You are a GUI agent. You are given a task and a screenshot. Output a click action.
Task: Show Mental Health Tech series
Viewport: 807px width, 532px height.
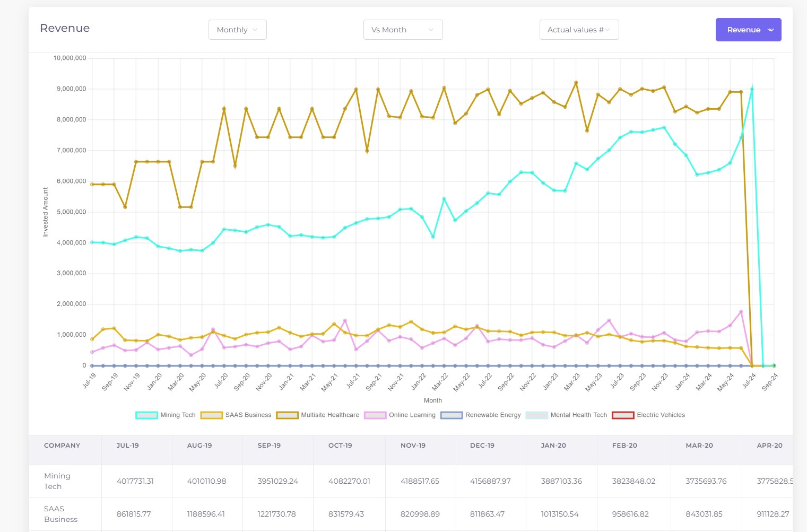tap(567, 415)
